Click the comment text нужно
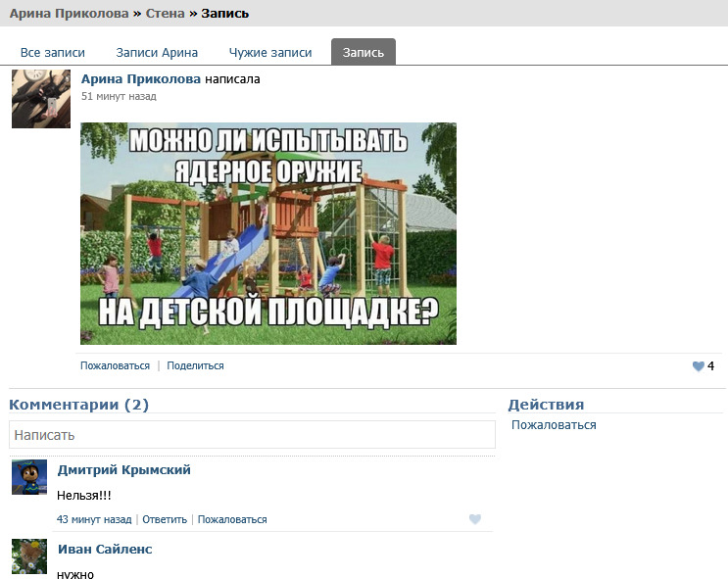 point(75,574)
